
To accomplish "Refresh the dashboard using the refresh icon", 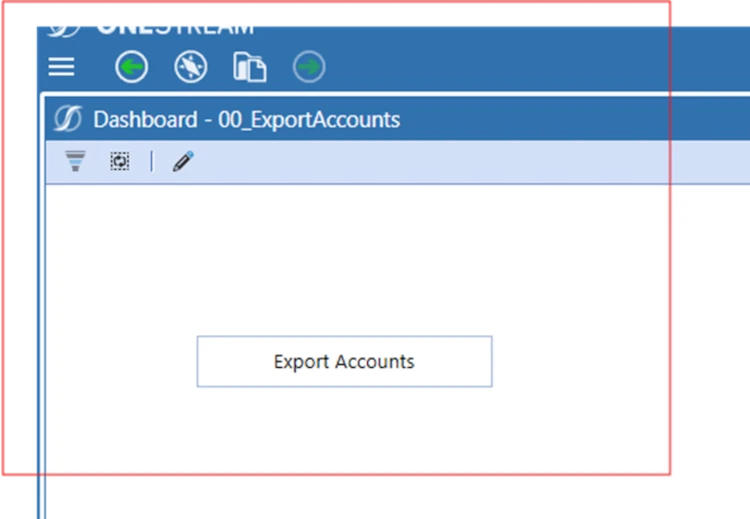I will click(120, 161).
